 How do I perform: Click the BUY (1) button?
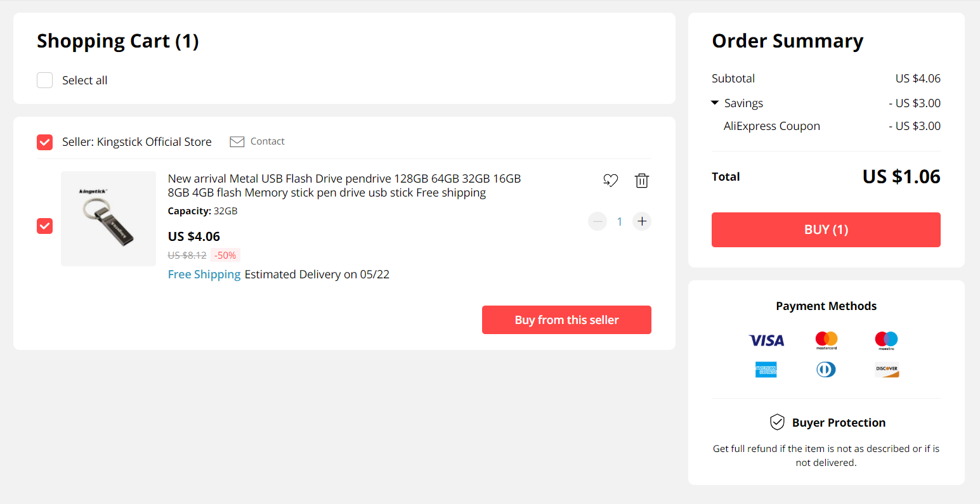(826, 229)
